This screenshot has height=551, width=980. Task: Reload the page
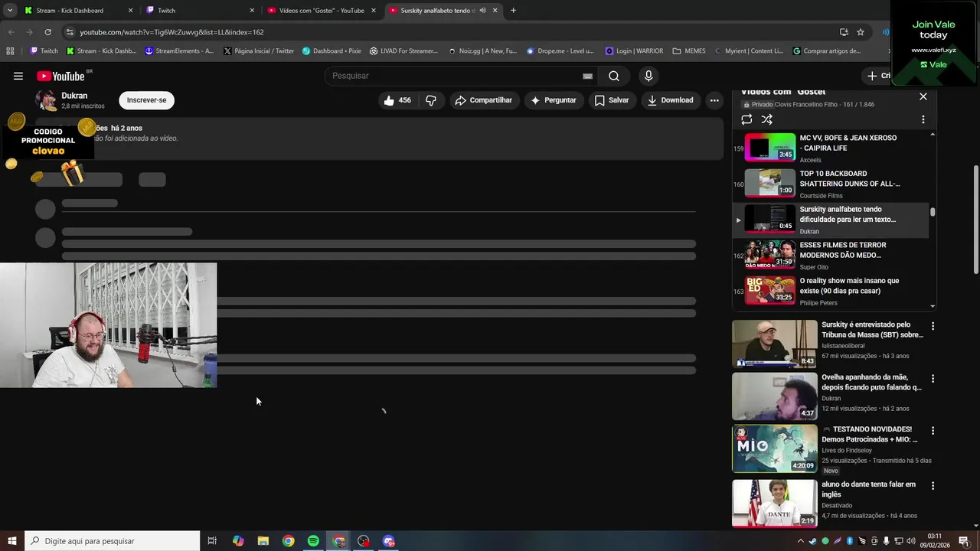[47, 32]
